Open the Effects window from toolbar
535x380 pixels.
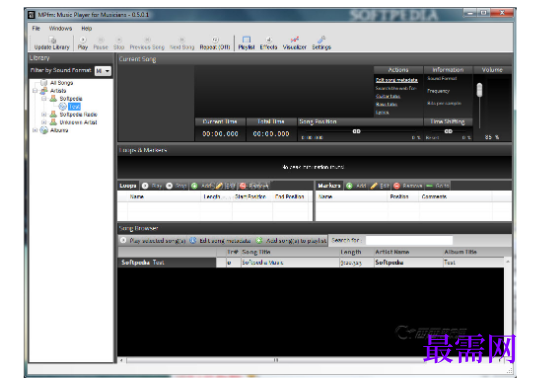(x=269, y=43)
